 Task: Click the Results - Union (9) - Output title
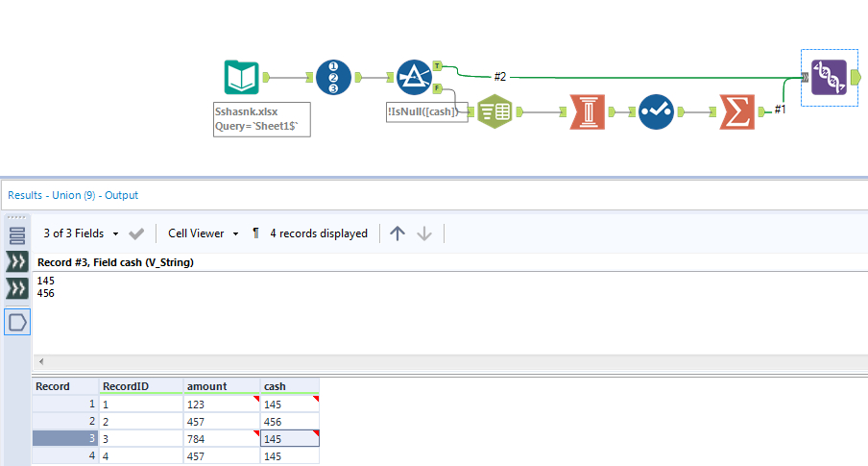(73, 195)
